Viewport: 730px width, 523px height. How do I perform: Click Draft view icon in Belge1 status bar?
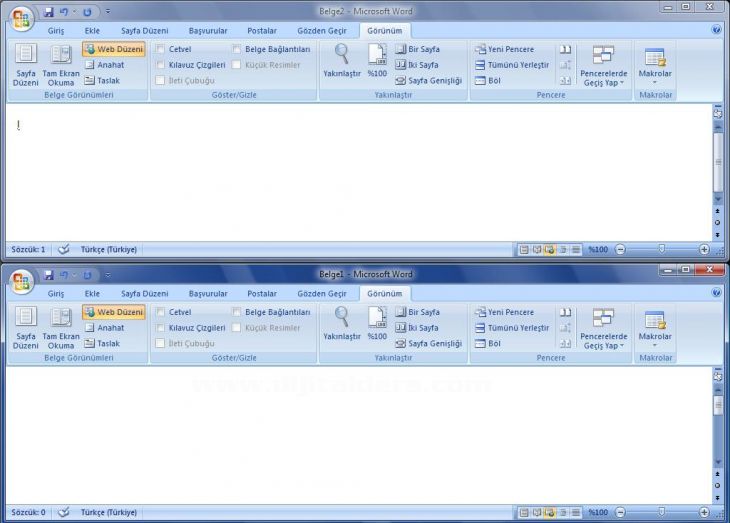[x=576, y=512]
